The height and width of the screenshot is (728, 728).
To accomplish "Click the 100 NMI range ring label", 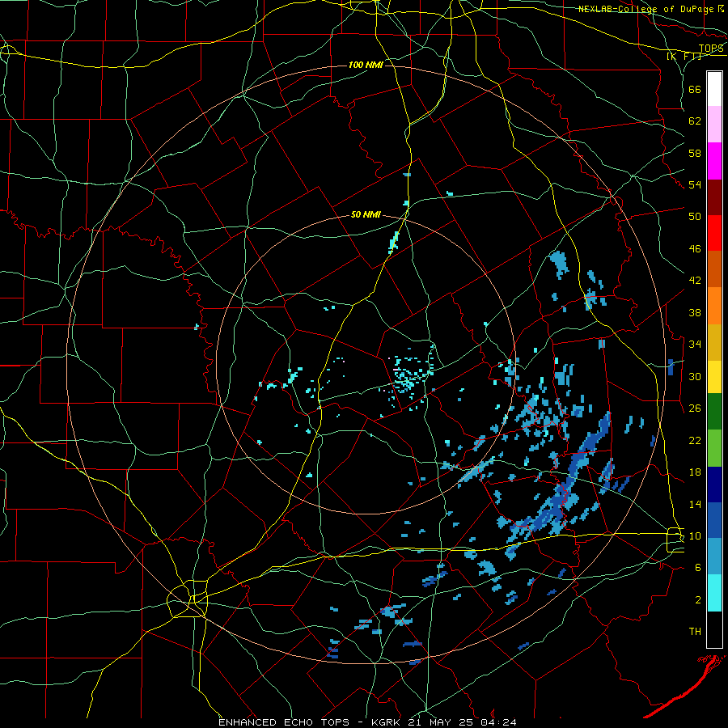I will tap(366, 65).
